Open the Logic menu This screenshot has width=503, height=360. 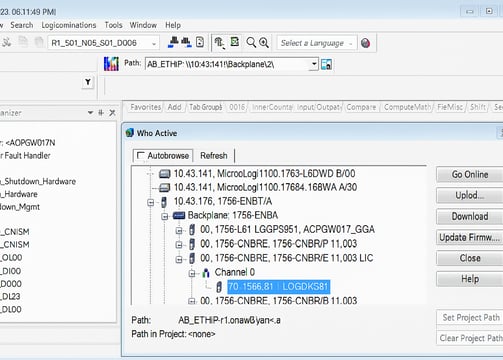[x=69, y=25]
